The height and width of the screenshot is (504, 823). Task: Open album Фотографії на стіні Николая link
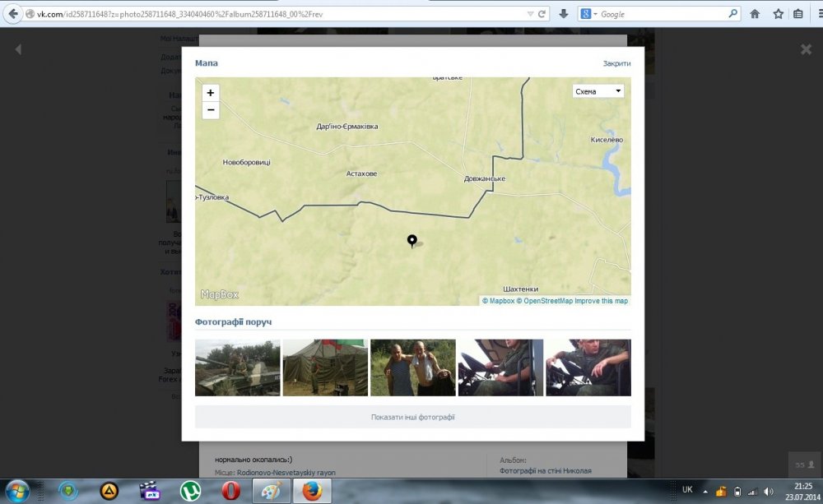[x=546, y=471]
